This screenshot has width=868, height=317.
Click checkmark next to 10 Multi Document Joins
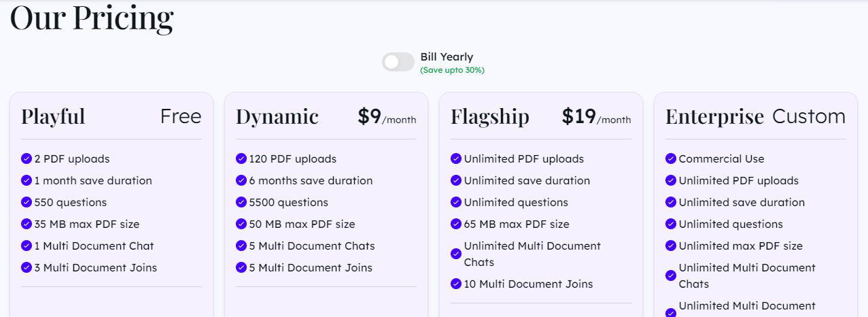click(456, 284)
